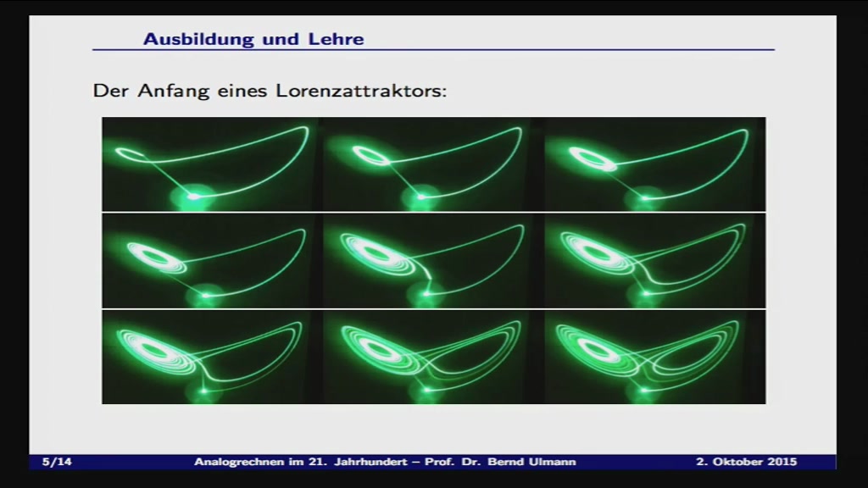This screenshot has width=868, height=488.
Task: Select the bottom-right Lorenz attractor image
Action: click(654, 357)
